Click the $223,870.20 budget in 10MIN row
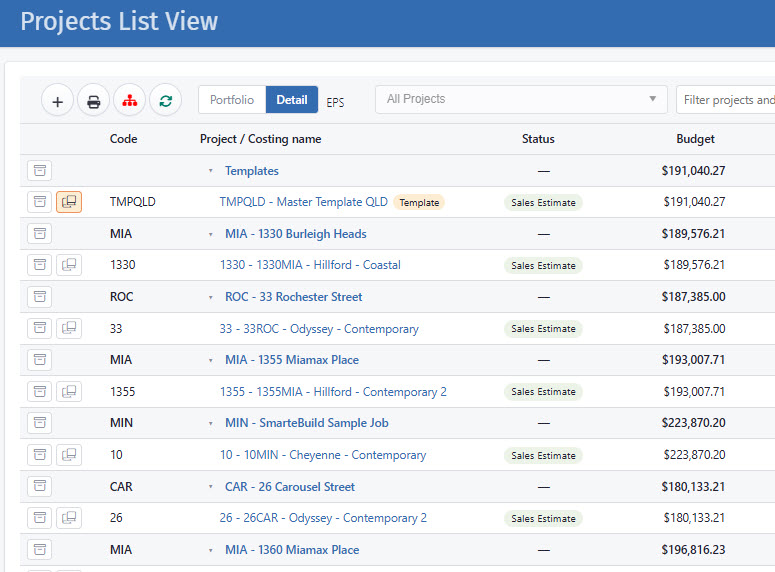 click(694, 455)
